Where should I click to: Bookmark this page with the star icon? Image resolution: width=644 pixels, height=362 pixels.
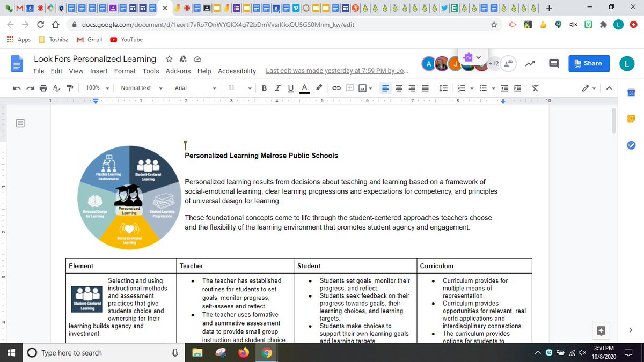click(x=494, y=25)
